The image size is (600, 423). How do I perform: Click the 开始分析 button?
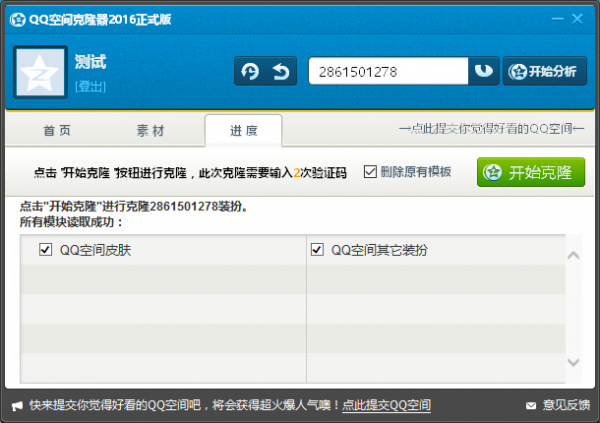(545, 71)
